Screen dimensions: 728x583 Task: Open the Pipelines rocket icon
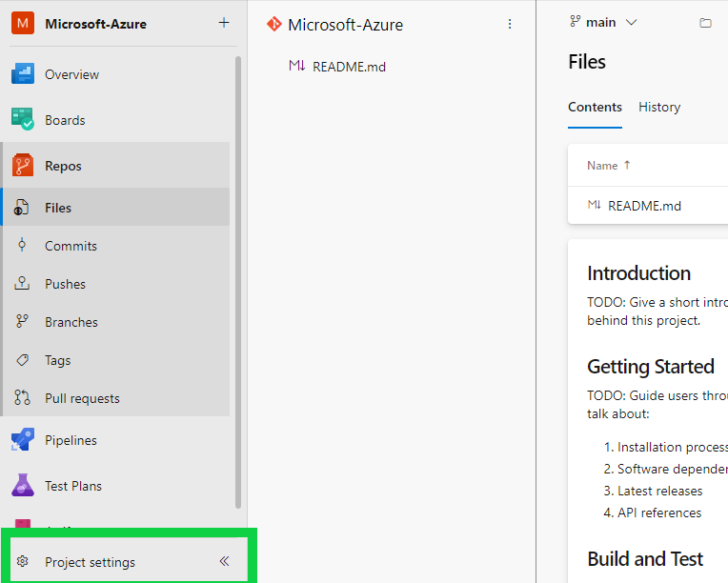23,440
